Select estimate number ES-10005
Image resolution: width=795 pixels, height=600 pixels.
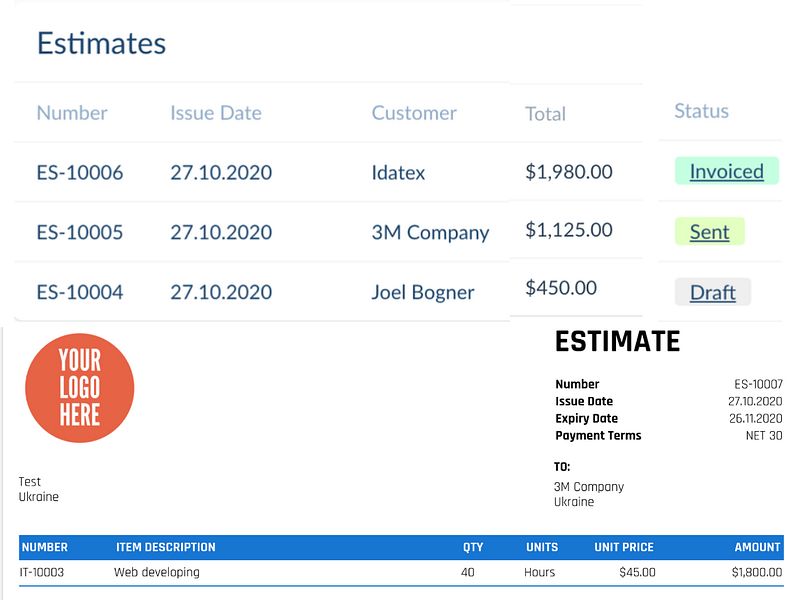80,232
